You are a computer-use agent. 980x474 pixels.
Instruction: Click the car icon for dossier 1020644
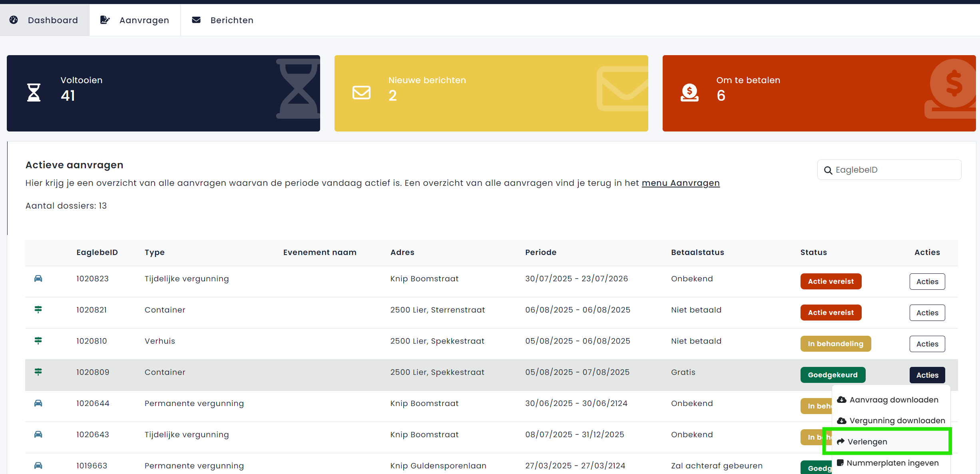pos(38,403)
